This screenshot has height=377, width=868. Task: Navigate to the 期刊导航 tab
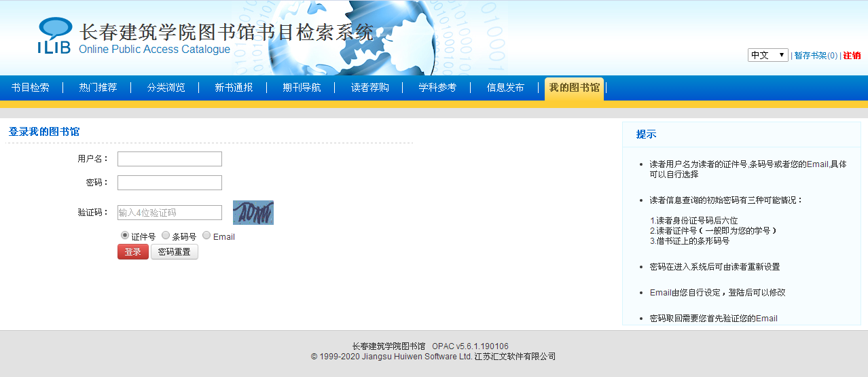(x=302, y=88)
